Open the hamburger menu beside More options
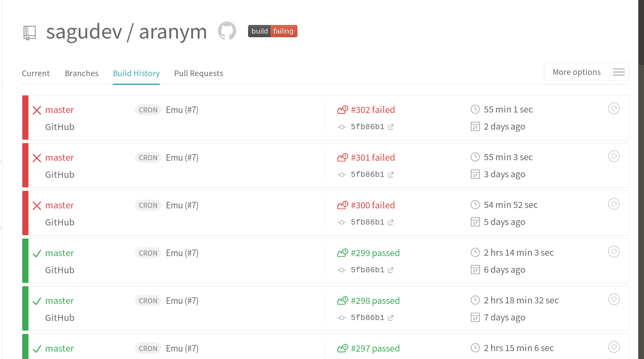644x359 pixels. [x=619, y=72]
